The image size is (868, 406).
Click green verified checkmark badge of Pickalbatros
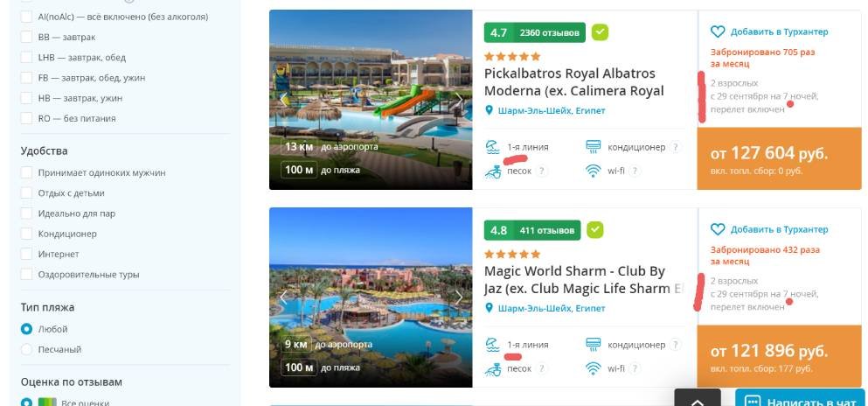[600, 32]
